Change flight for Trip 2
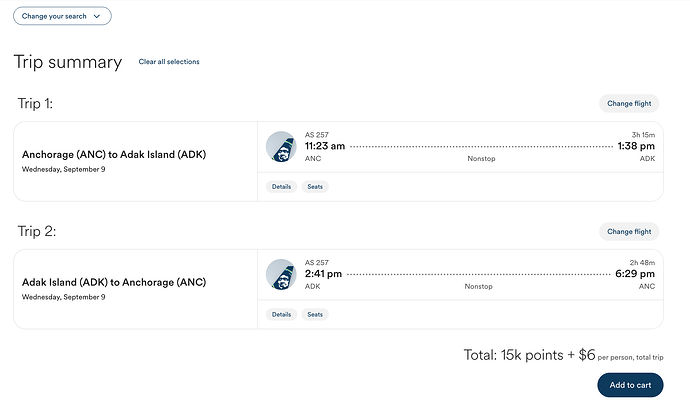The height and width of the screenshot is (409, 690). coord(629,232)
